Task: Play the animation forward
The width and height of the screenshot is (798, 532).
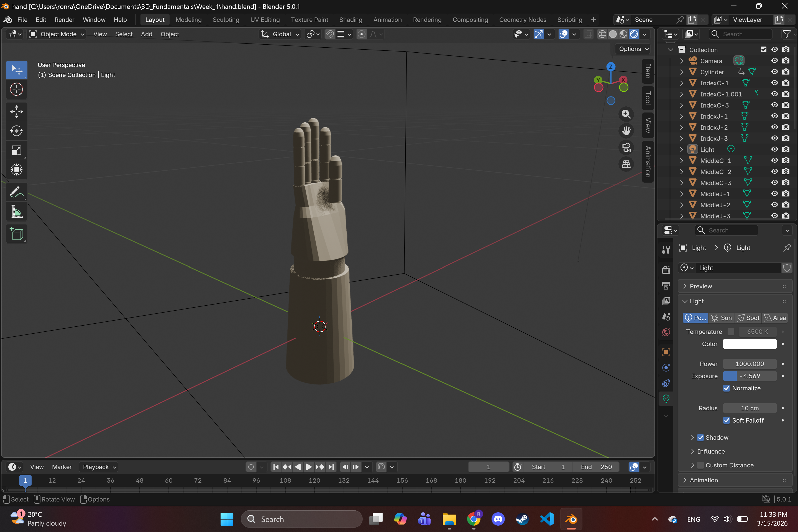Action: (x=309, y=467)
